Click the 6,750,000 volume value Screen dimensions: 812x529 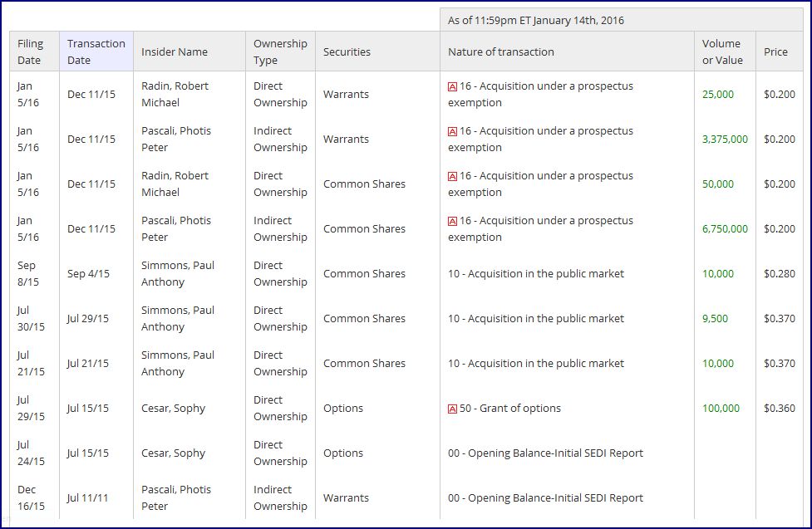pos(725,228)
